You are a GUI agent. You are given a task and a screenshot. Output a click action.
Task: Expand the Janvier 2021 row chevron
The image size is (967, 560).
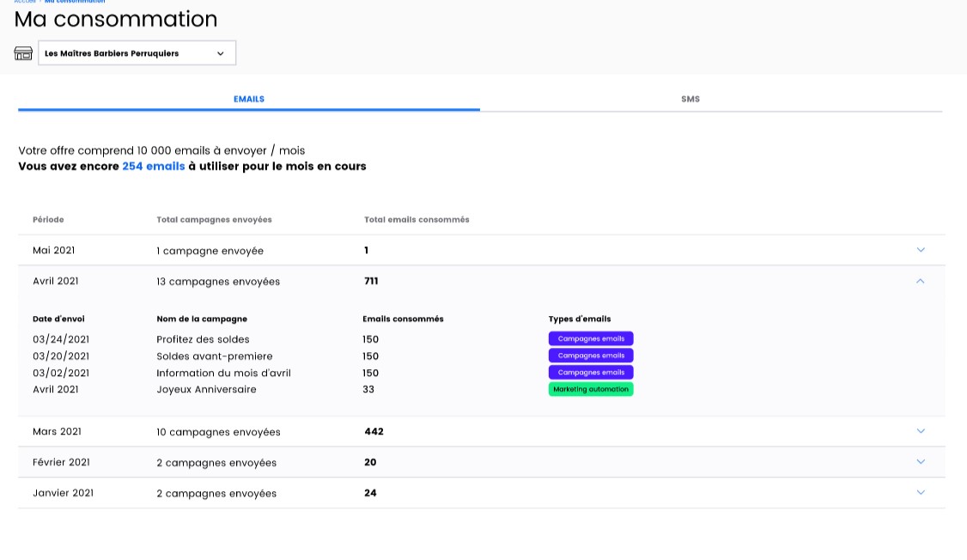[921, 492]
